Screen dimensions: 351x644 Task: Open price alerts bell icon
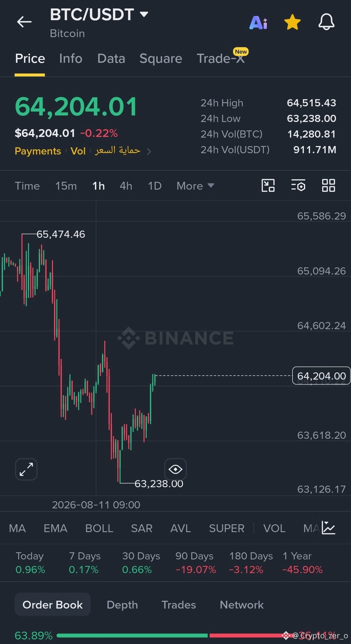326,22
